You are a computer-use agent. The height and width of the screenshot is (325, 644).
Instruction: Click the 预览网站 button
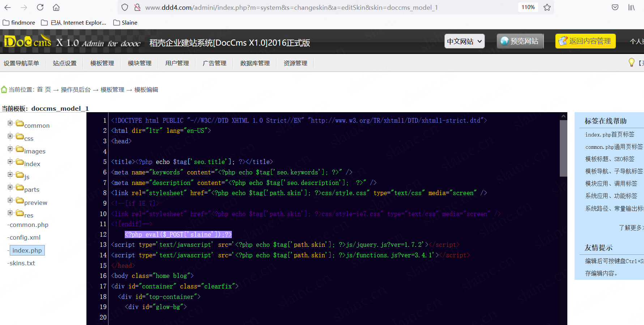pyautogui.click(x=520, y=41)
